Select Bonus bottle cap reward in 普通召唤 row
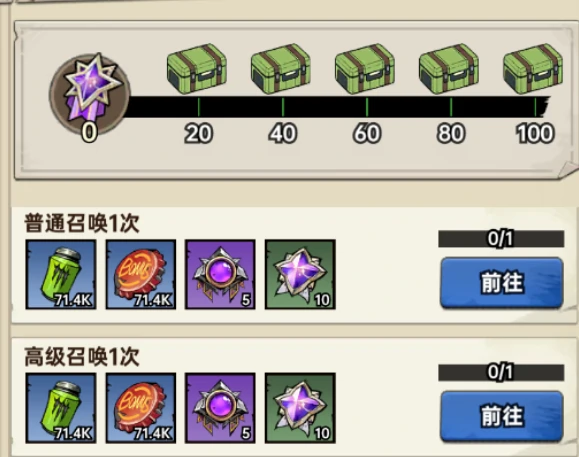 tap(141, 274)
